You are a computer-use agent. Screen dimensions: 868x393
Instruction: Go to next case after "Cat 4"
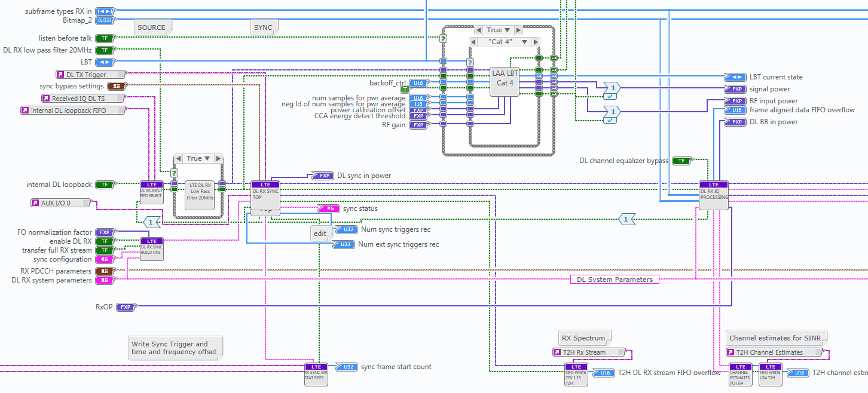(x=536, y=42)
